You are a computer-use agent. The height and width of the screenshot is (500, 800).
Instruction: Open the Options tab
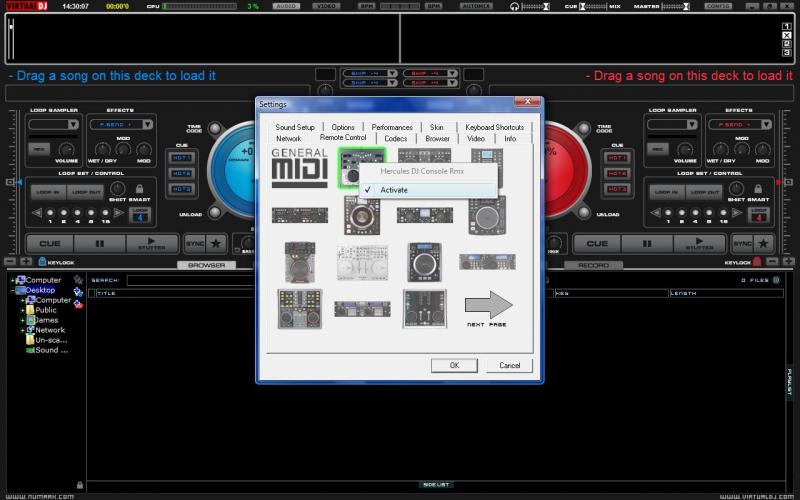coord(343,127)
